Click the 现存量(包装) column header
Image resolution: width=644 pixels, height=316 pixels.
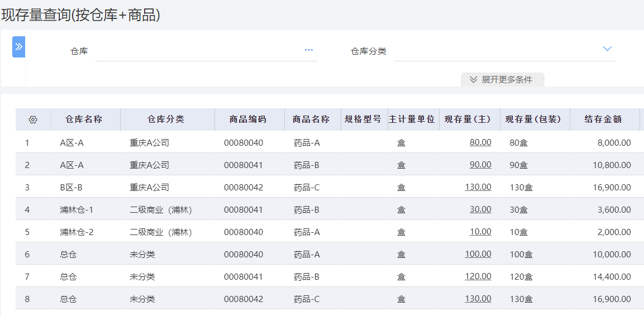[x=533, y=119]
